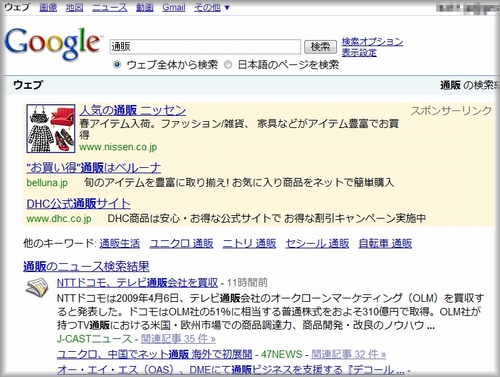
Task: Click the newspaper icon beside NTTドコモ news
Action: pyautogui.click(x=37, y=287)
